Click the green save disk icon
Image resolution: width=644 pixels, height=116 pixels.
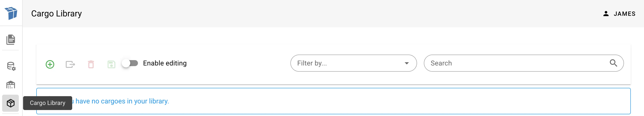(111, 64)
